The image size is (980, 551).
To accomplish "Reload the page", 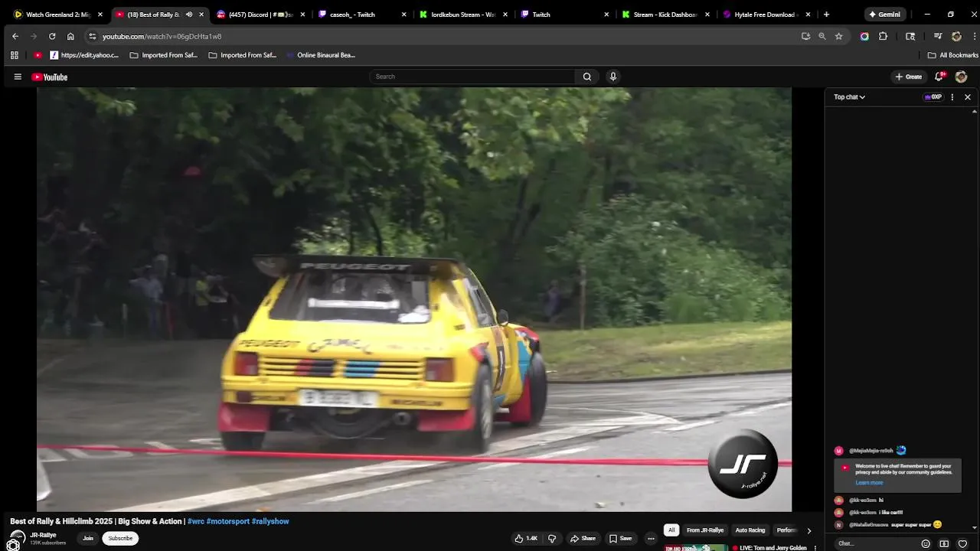I will 52,36.
